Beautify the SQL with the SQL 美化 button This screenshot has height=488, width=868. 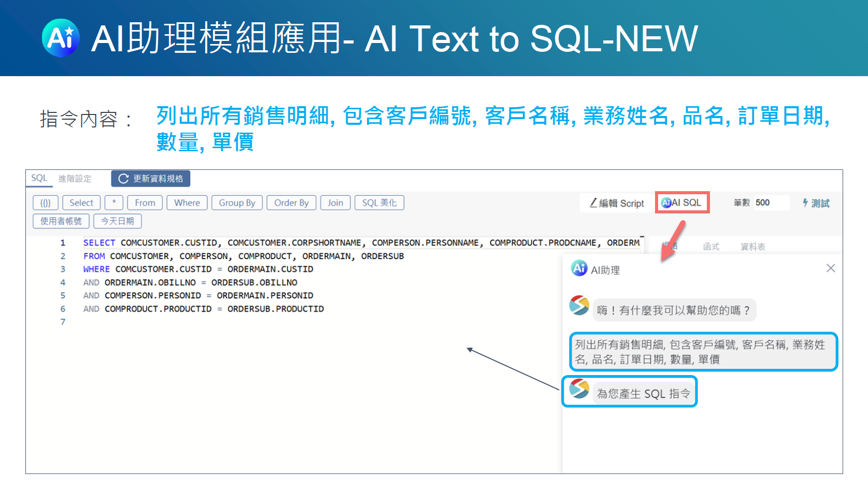pos(379,203)
